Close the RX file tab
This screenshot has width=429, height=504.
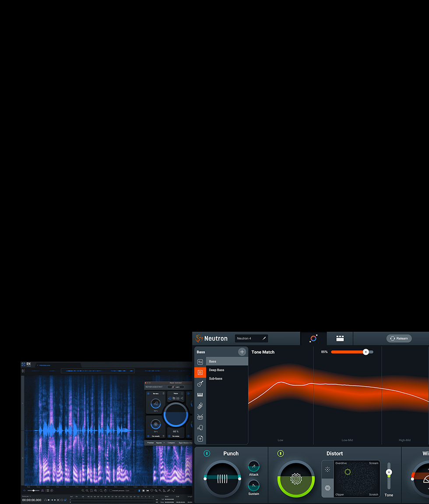coord(38,365)
